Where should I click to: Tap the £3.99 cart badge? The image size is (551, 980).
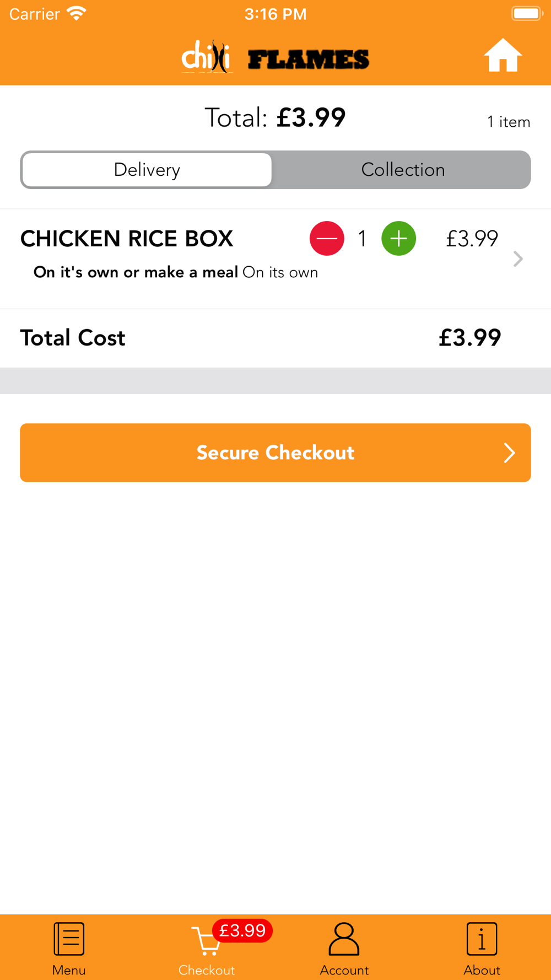(x=242, y=930)
